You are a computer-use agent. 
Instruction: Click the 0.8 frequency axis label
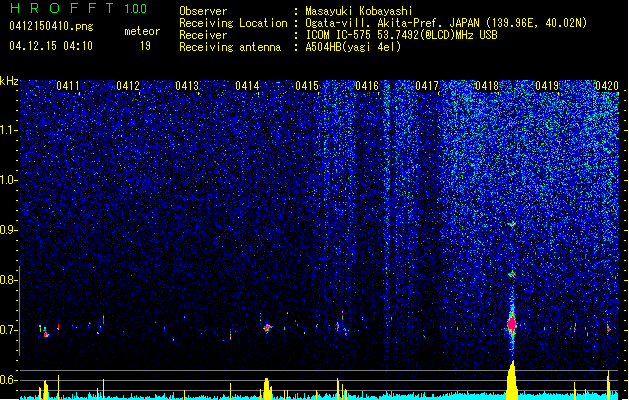[9, 280]
